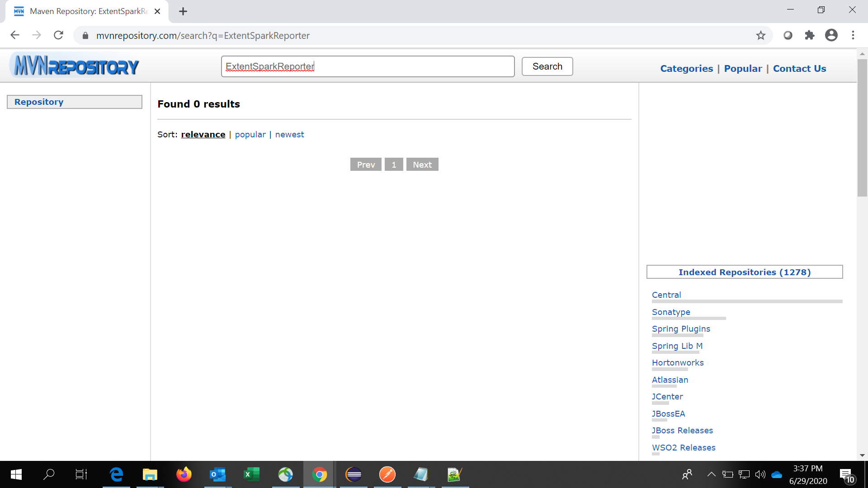The height and width of the screenshot is (488, 868).
Task: Bookmark this page with the star icon
Action: pos(761,35)
